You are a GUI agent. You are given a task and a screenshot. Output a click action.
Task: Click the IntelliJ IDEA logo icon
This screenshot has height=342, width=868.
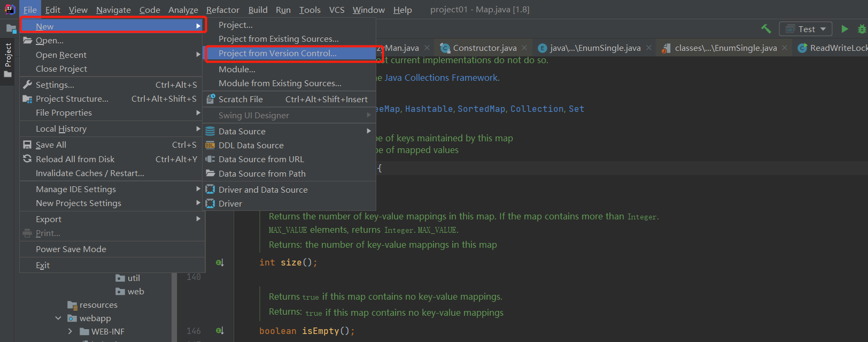(x=10, y=9)
